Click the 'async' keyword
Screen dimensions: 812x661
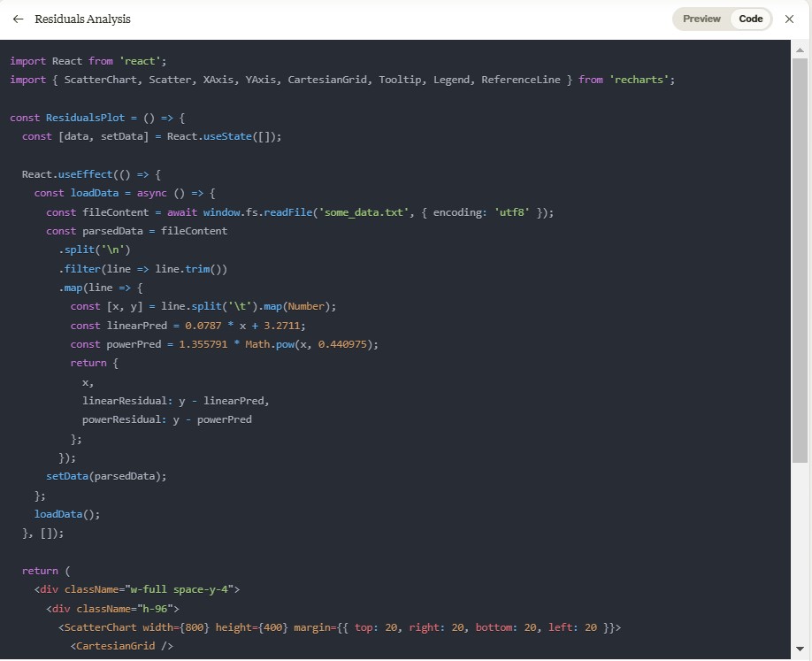point(152,193)
